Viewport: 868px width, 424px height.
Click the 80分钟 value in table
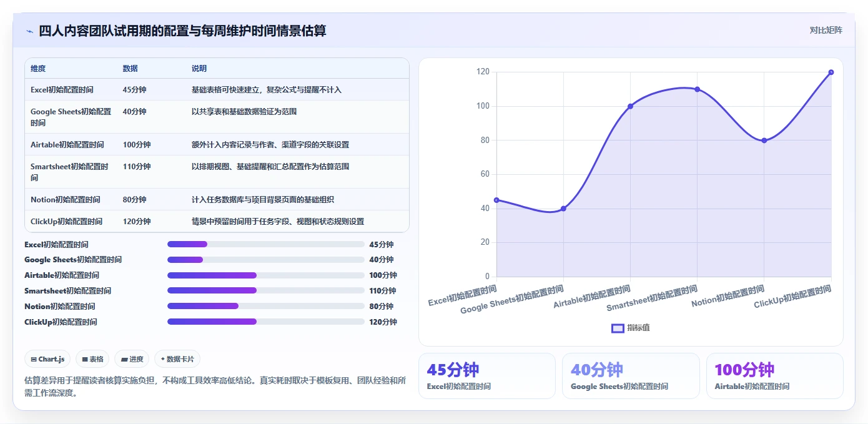point(135,200)
